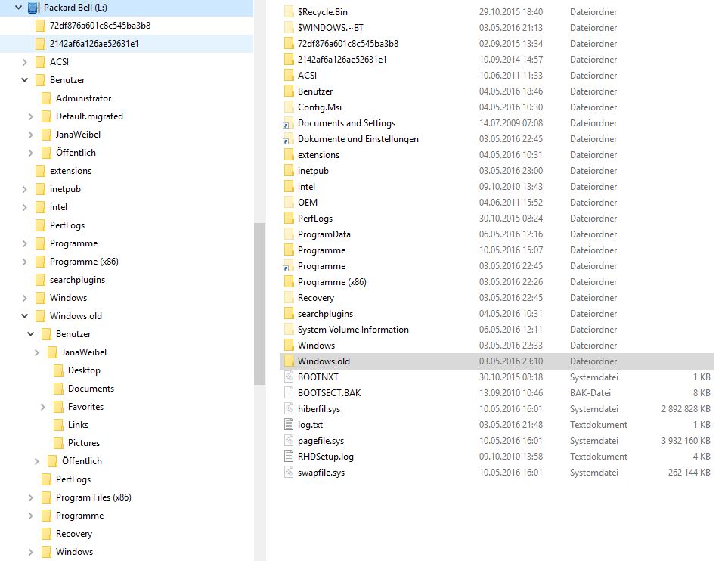Expand the ACSI folder in the tree
The width and height of the screenshot is (728, 561).
click(25, 62)
